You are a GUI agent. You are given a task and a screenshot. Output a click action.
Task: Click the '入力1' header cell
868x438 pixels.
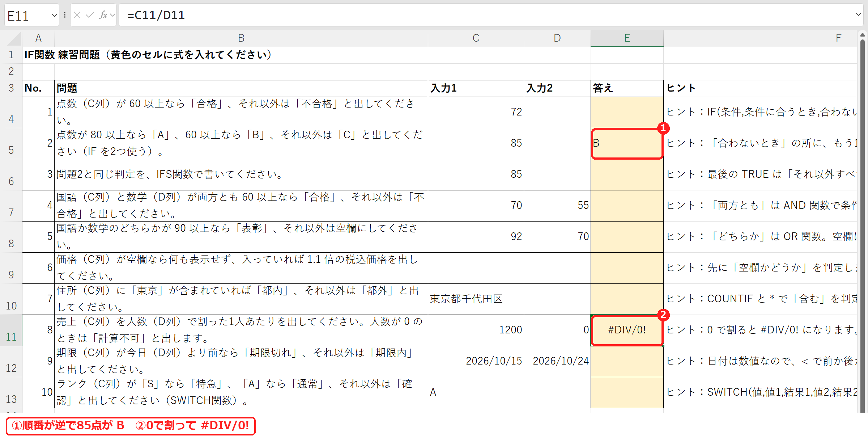click(476, 88)
